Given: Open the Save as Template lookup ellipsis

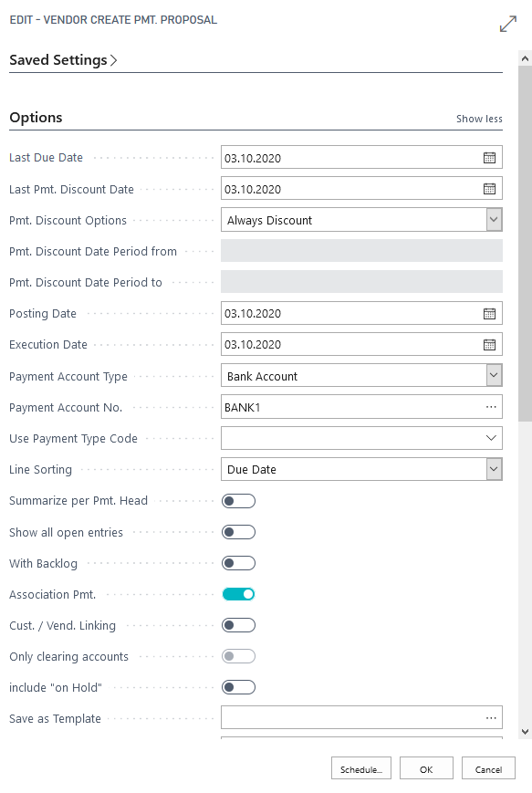Looking at the screenshot, I should tap(491, 717).
